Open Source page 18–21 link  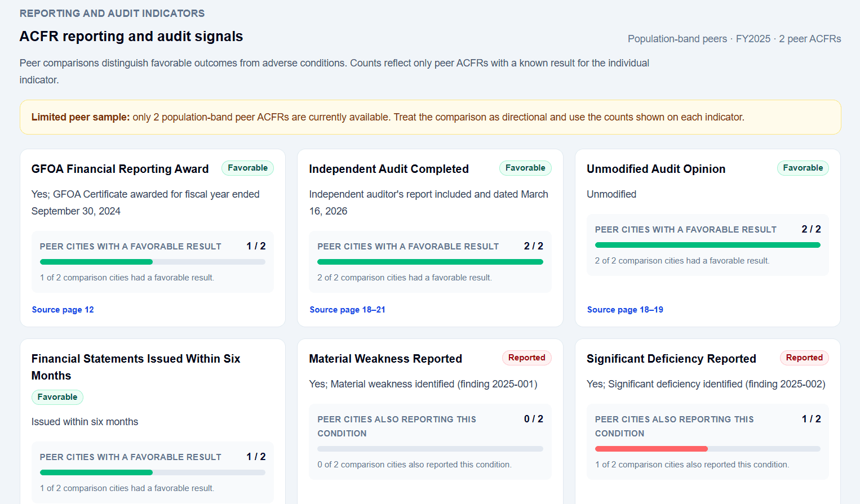tap(347, 310)
